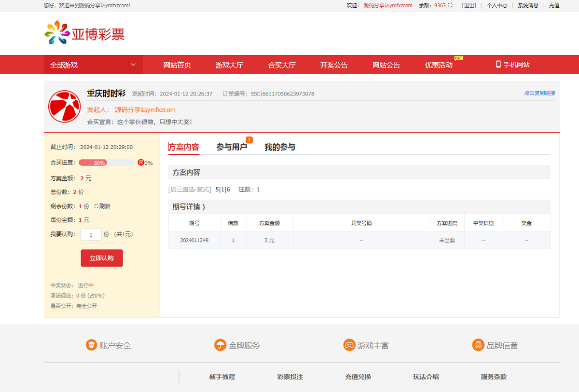Click the 游戏丰富 gamepad icon
The width and height of the screenshot is (579, 392).
coord(349,345)
